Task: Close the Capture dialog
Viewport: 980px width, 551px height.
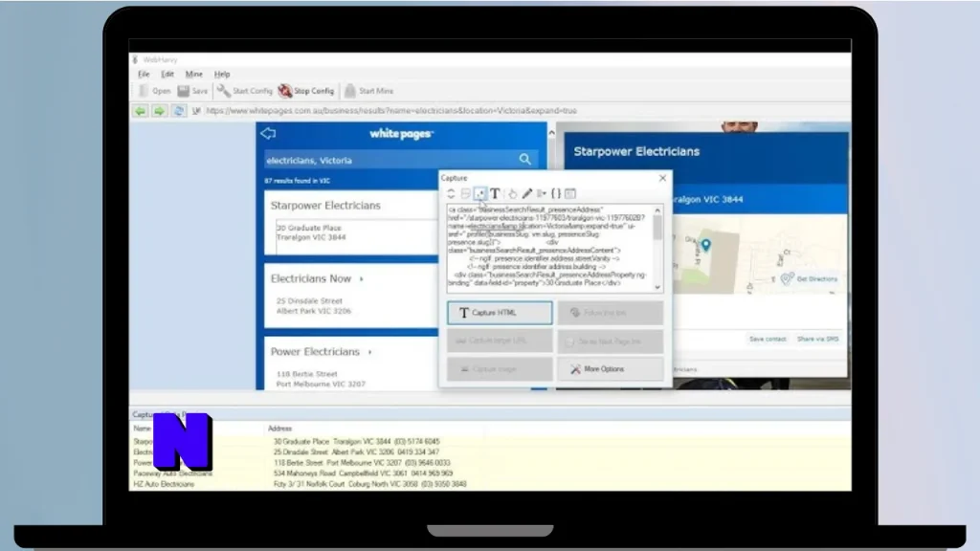Action: click(662, 178)
